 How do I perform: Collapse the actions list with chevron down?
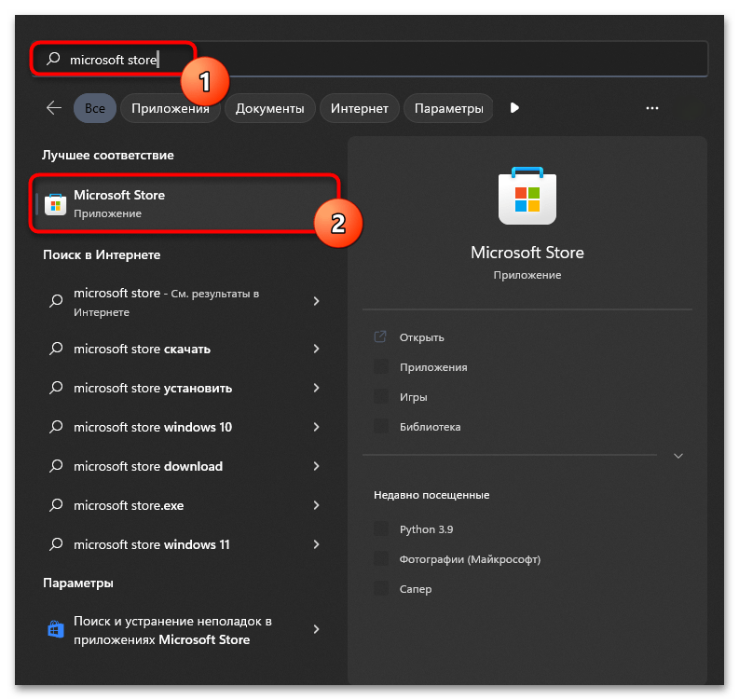678,456
